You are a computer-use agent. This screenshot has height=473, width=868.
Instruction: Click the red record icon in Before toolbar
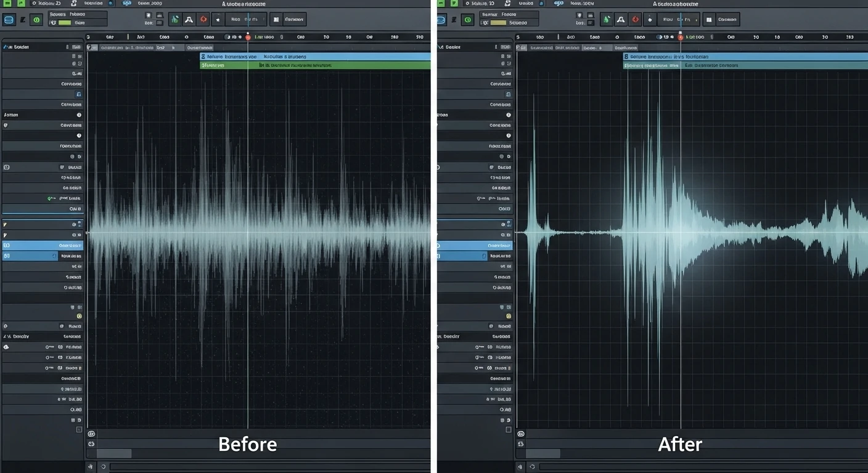pyautogui.click(x=203, y=20)
